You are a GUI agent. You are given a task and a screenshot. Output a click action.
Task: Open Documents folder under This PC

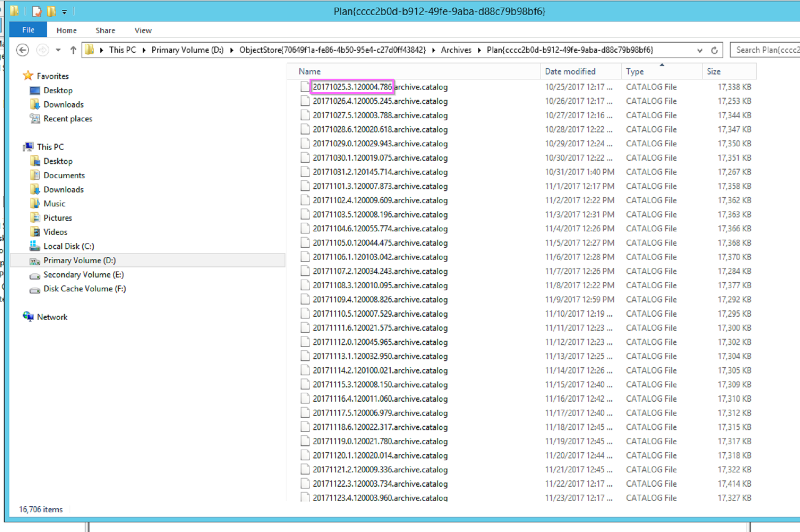pyautogui.click(x=64, y=176)
